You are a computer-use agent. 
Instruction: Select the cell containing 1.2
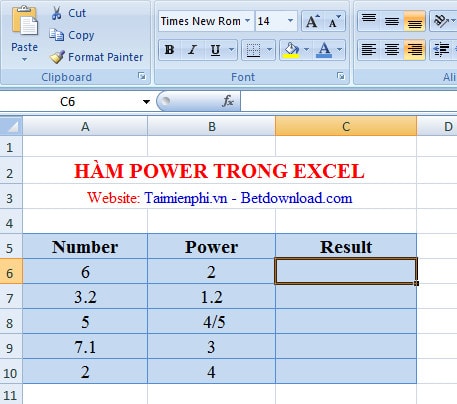tap(212, 297)
